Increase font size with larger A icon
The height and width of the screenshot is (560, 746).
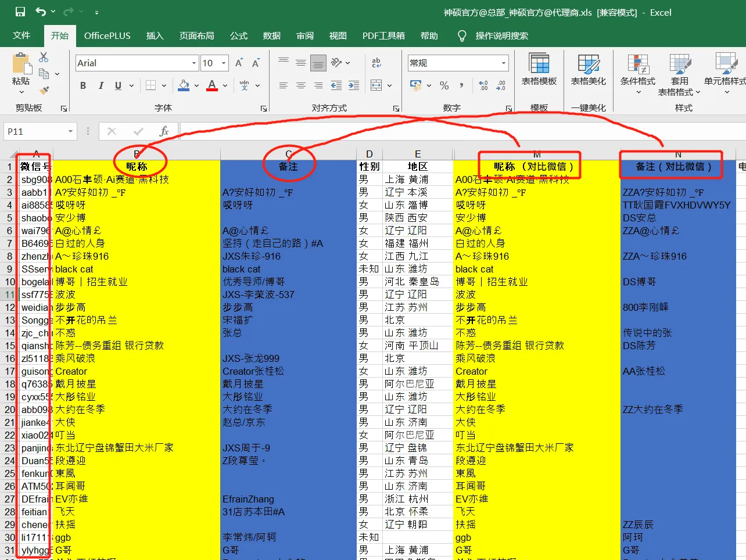coord(239,63)
